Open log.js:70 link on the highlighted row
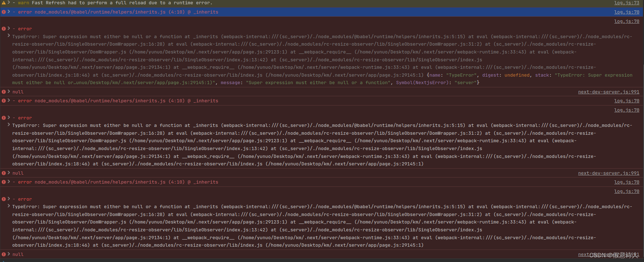 click(x=627, y=12)
